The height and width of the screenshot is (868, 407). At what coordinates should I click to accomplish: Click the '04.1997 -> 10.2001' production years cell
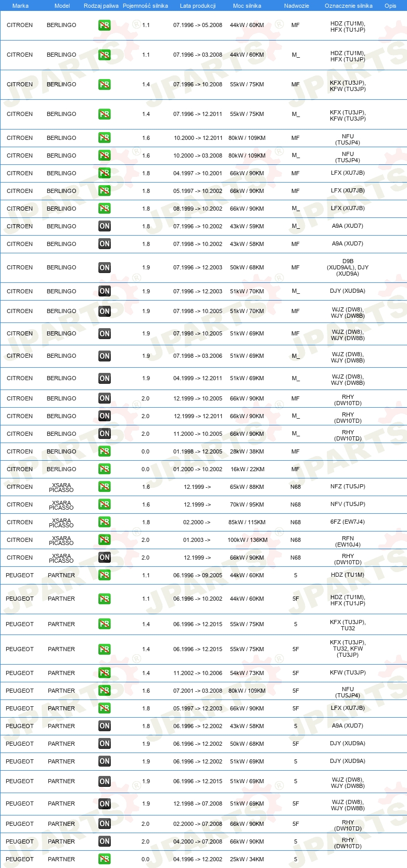(198, 173)
